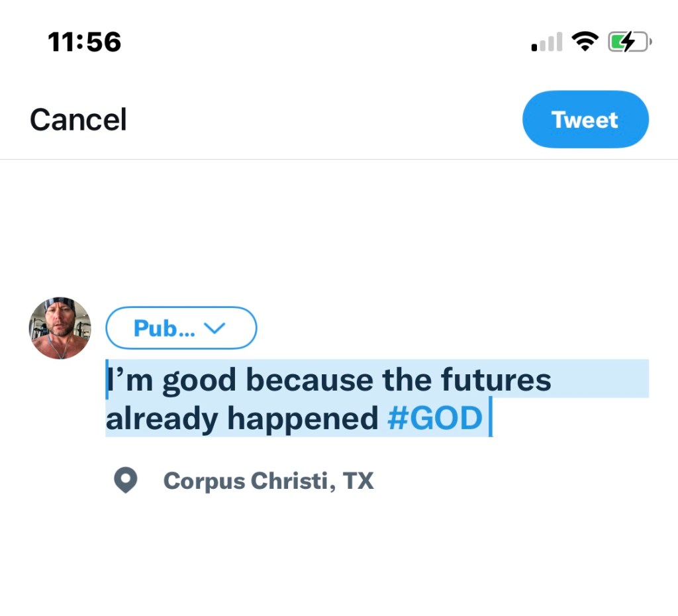Tap the Corpus Christi, TX location label

pos(268,481)
